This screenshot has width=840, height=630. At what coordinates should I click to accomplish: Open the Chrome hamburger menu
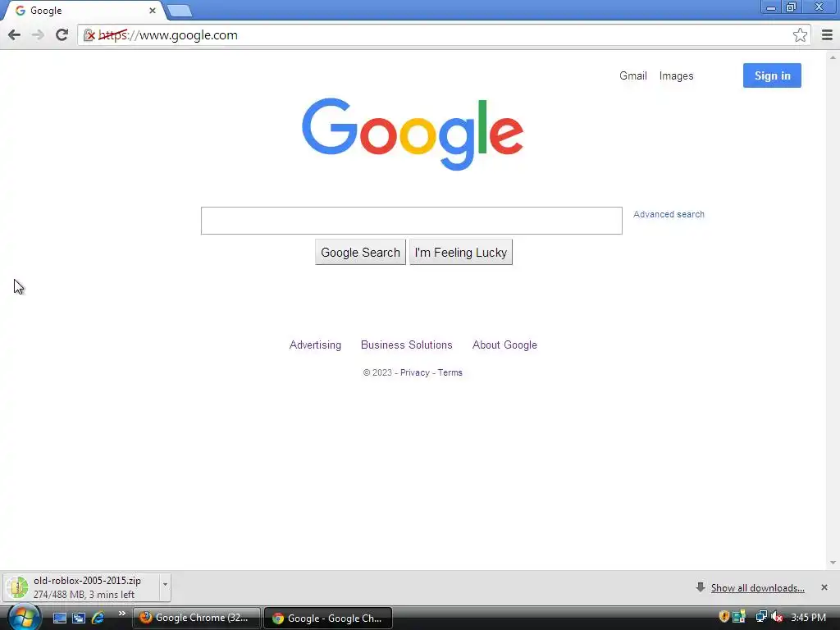(827, 34)
